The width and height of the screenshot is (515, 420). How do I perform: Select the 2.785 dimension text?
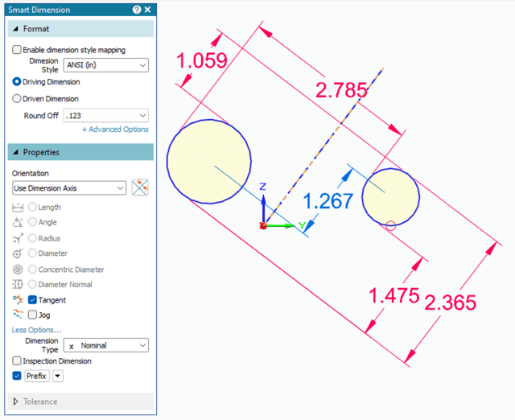341,89
